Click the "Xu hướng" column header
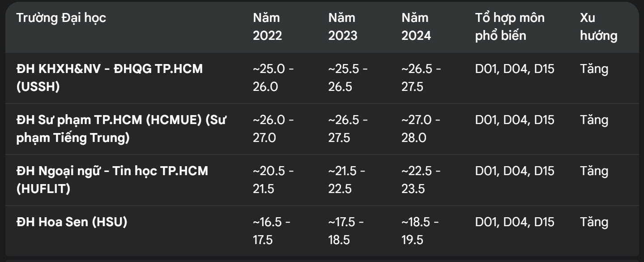The image size is (644, 262). point(598,27)
